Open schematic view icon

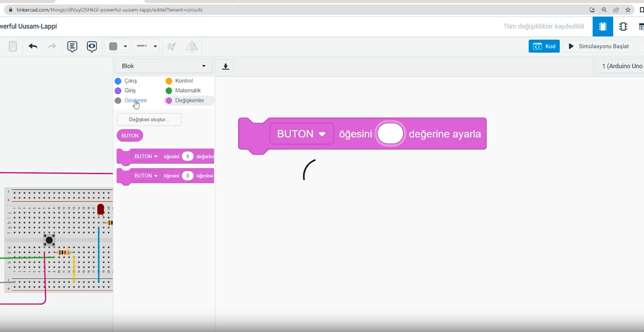coord(623,27)
